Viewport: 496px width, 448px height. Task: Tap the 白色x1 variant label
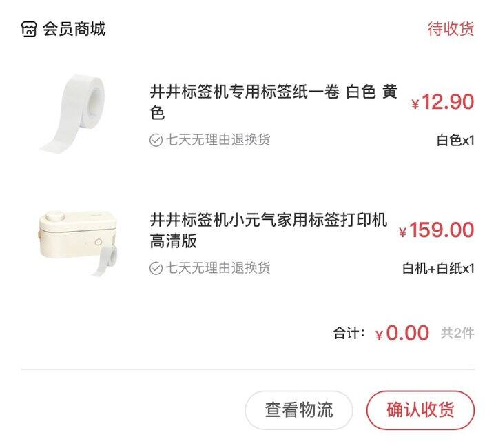tap(455, 141)
